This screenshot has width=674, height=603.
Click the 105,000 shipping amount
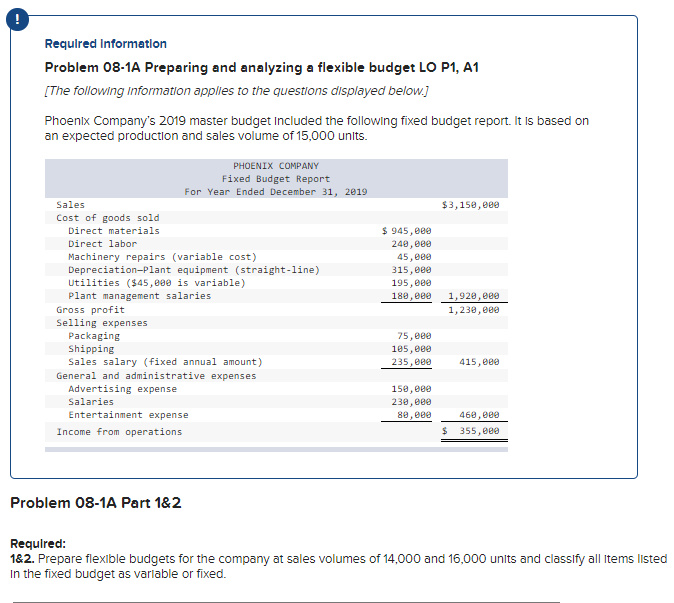tap(411, 349)
